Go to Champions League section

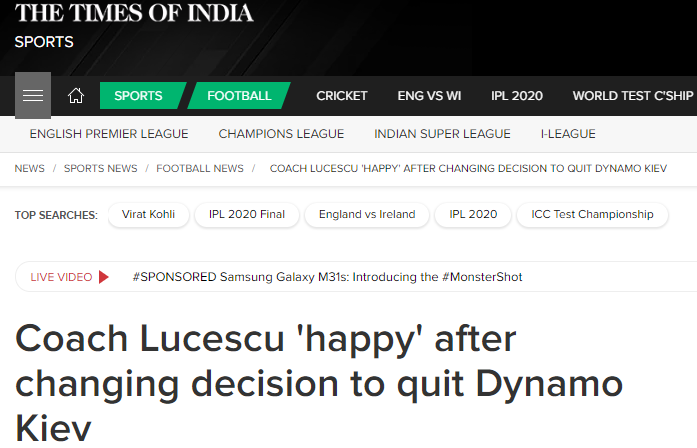[x=281, y=134]
